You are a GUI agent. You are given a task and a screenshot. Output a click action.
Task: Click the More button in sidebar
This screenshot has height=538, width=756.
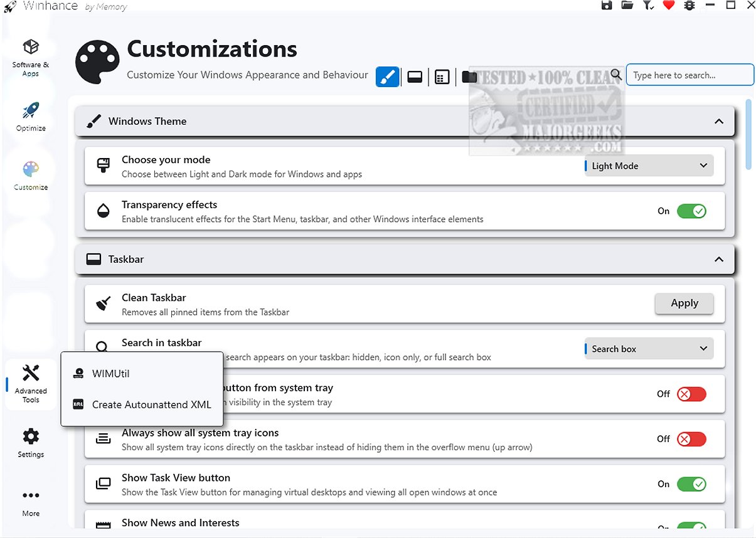(31, 502)
